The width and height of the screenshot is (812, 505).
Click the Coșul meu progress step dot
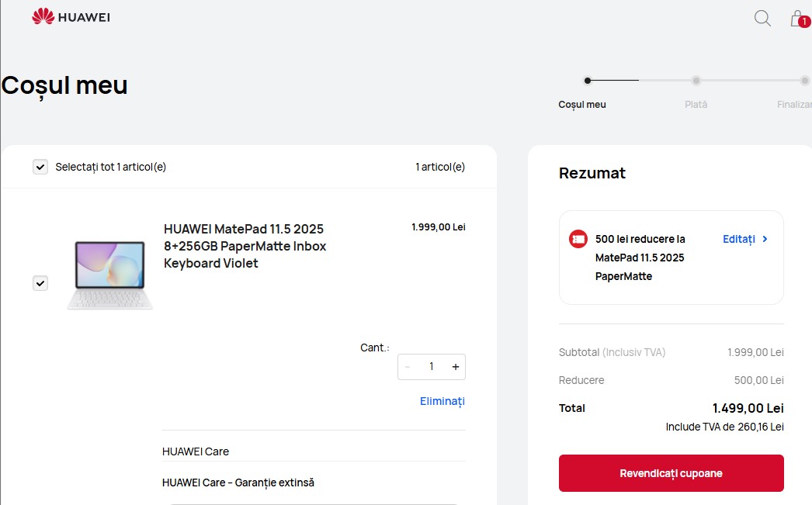(x=587, y=81)
